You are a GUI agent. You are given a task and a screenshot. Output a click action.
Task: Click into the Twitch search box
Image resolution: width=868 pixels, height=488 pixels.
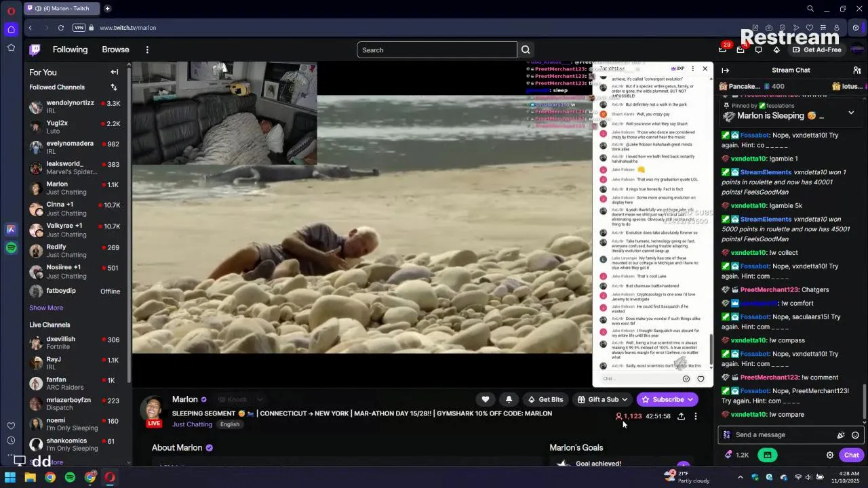pos(437,49)
